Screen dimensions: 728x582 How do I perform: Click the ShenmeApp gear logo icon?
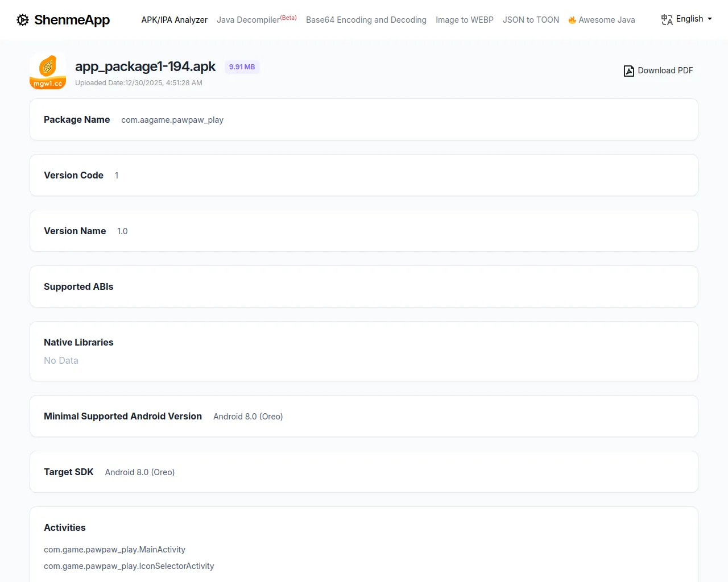[x=23, y=20]
